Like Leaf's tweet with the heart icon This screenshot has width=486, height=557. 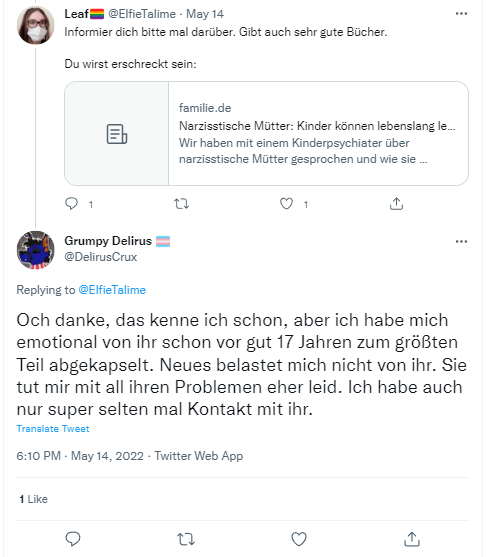[286, 204]
